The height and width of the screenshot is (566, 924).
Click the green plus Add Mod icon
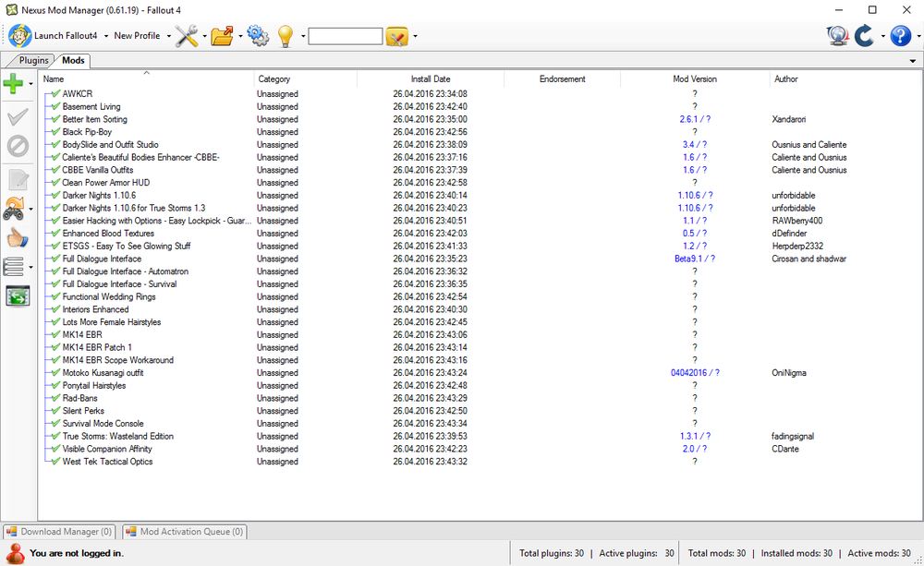[x=13, y=84]
